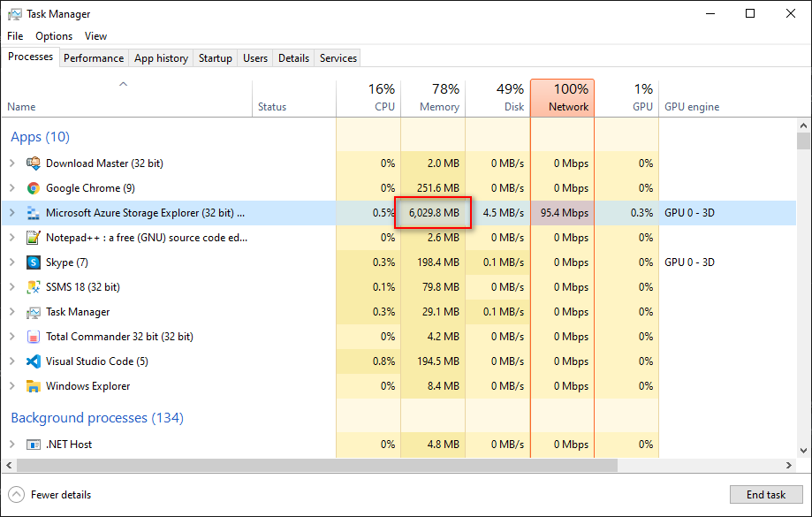Click the 95.4 Mbps network value
Screen dimensions: 812x517
pos(565,213)
